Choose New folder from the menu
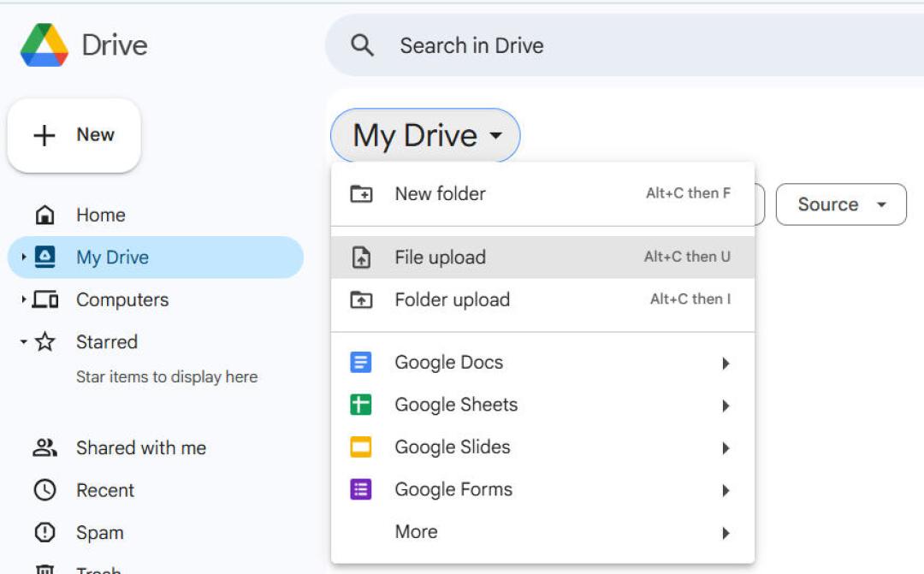 pos(542,194)
